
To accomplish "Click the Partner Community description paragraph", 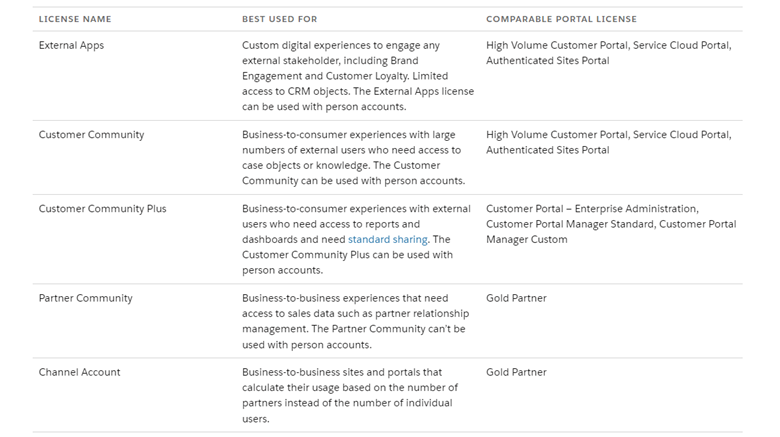I will (355, 321).
